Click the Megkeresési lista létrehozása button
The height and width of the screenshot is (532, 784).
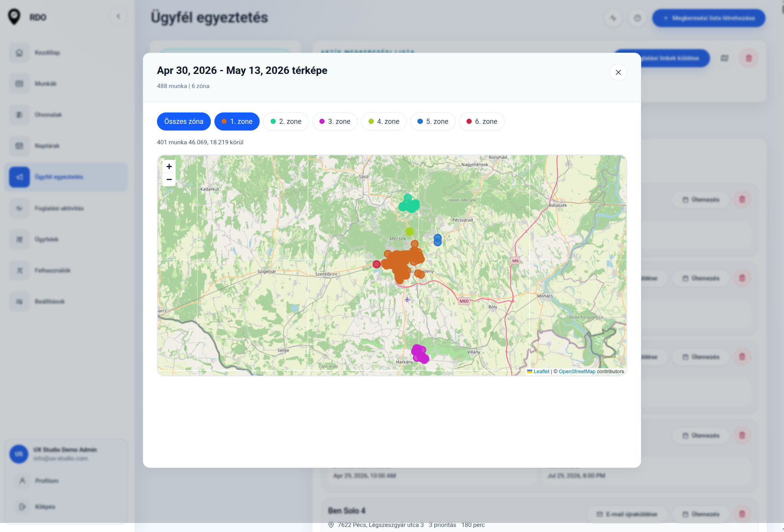pos(709,18)
